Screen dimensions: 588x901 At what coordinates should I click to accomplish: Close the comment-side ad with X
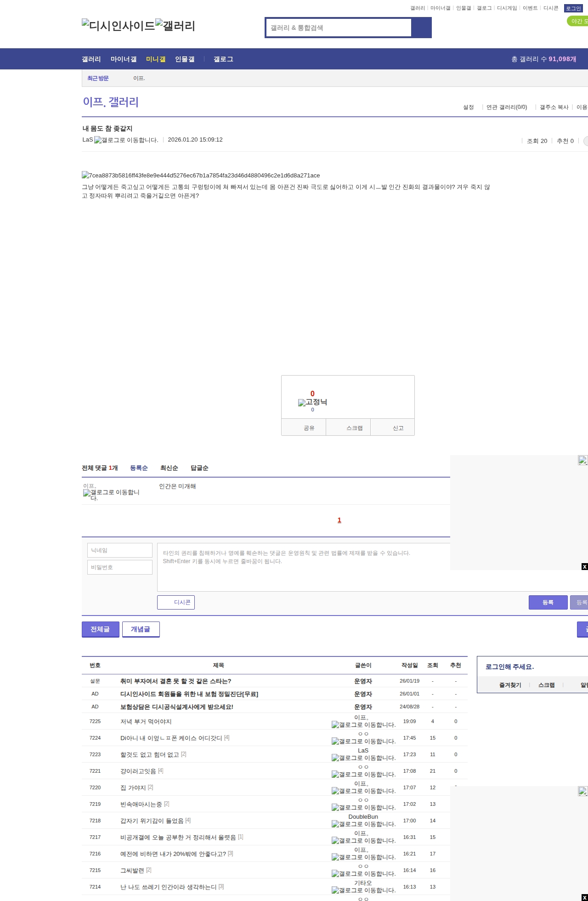(584, 566)
